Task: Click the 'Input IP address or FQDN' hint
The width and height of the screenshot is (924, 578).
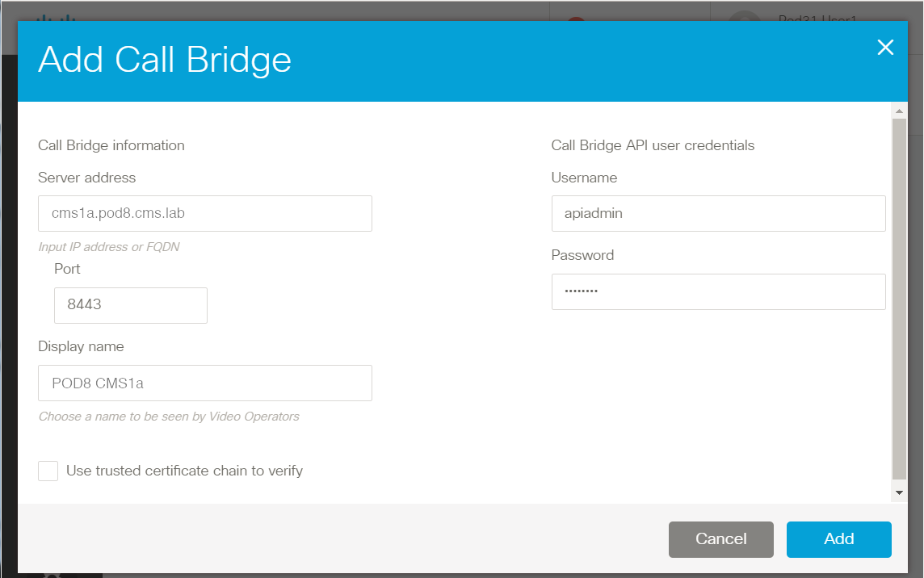Action: (109, 247)
